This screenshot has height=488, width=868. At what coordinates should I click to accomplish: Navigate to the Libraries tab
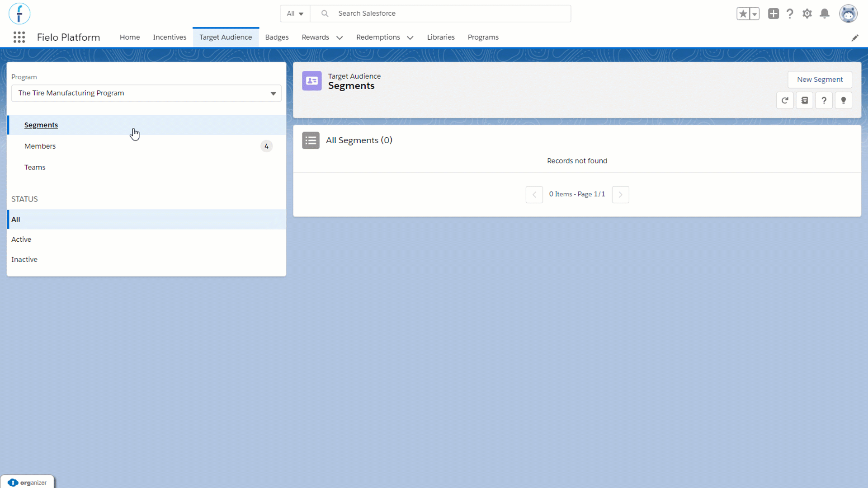441,37
